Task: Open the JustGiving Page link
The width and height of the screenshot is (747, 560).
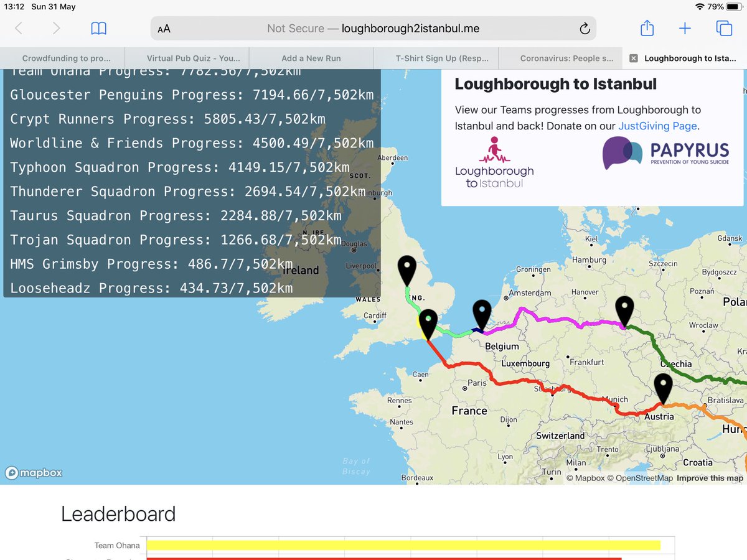Action: pos(657,126)
